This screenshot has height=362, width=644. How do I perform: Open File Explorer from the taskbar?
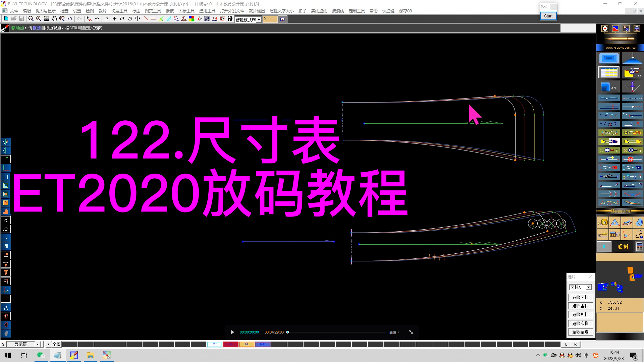coord(90,355)
